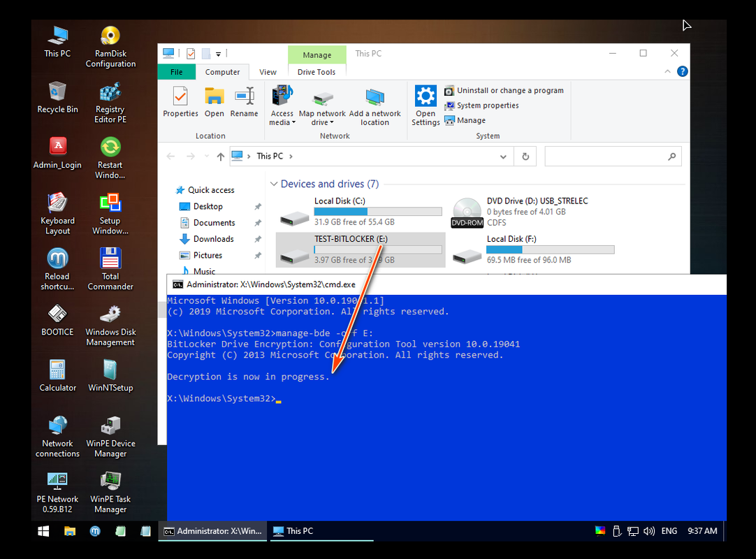Switch to the cmd.exe taskbar button
This screenshot has height=559, width=756.
coord(212,531)
